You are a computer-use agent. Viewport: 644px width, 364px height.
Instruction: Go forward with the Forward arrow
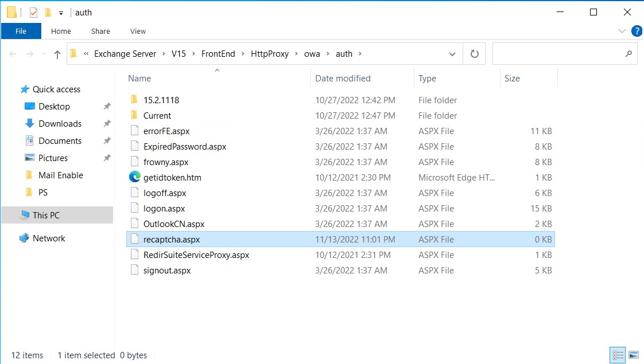(x=30, y=54)
